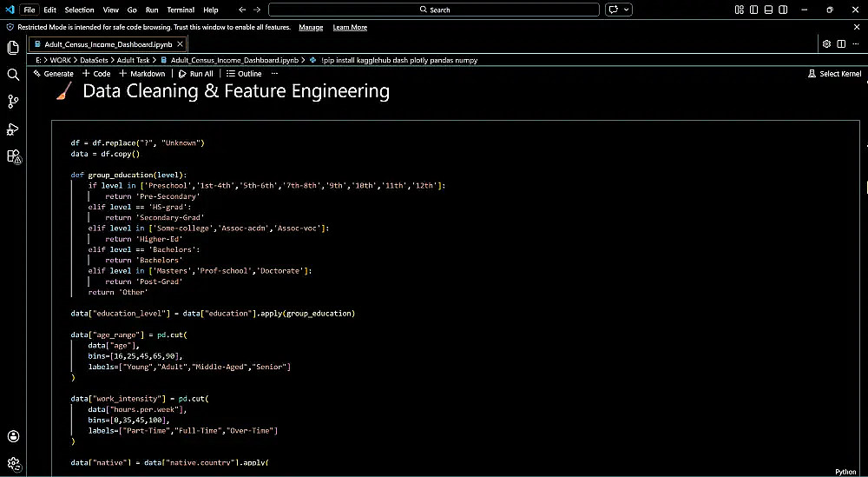Open editor tab More Actions ellipsis

(x=855, y=43)
